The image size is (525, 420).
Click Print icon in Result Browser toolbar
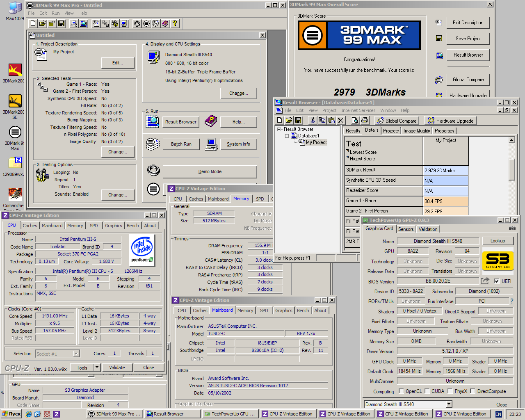[x=365, y=120]
